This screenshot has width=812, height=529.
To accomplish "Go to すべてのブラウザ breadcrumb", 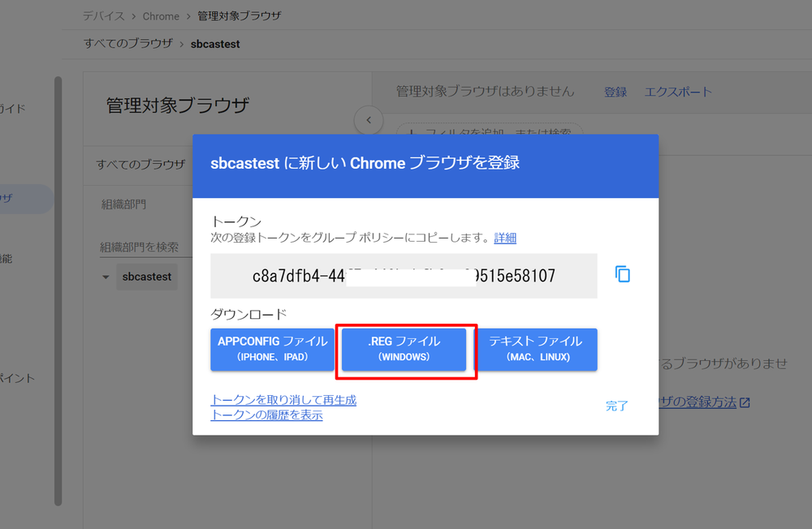I will 128,44.
